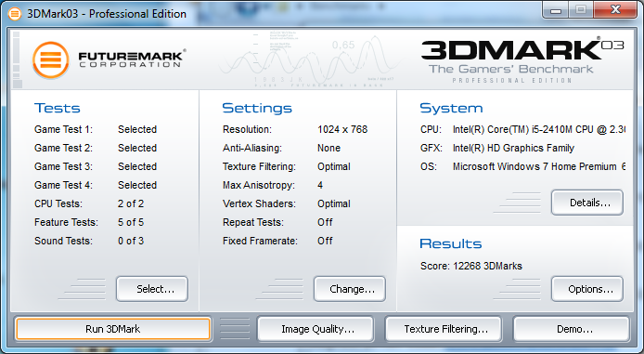Open the Image Quality tool

pos(316,329)
